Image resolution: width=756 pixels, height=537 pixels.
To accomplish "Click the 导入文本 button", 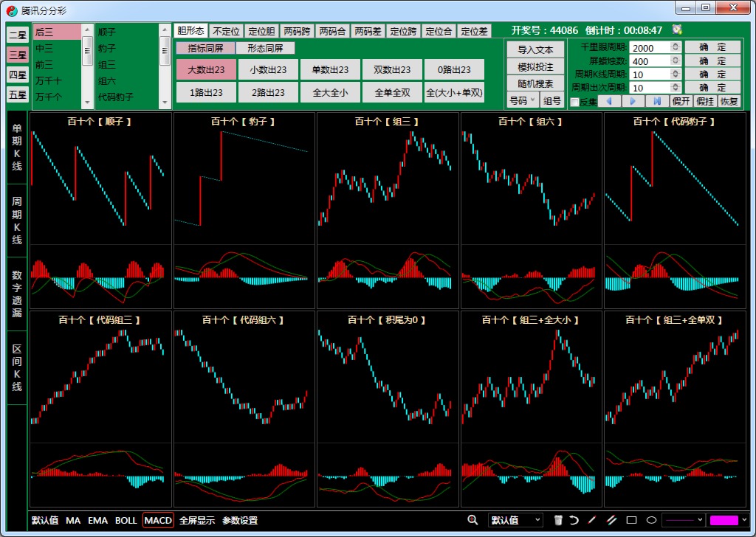I will tap(535, 49).
